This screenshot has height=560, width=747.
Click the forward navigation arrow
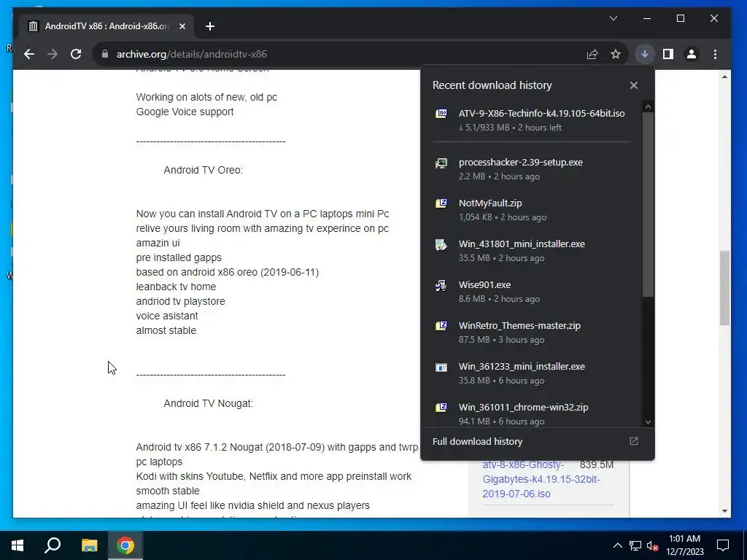tap(53, 54)
